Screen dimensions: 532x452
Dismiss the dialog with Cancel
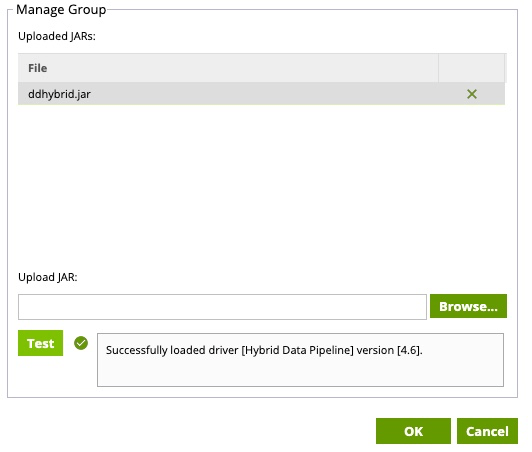(x=487, y=431)
